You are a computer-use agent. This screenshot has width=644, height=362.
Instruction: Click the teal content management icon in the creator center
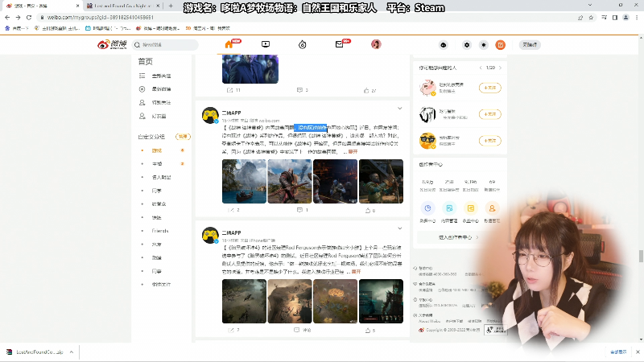click(x=449, y=208)
